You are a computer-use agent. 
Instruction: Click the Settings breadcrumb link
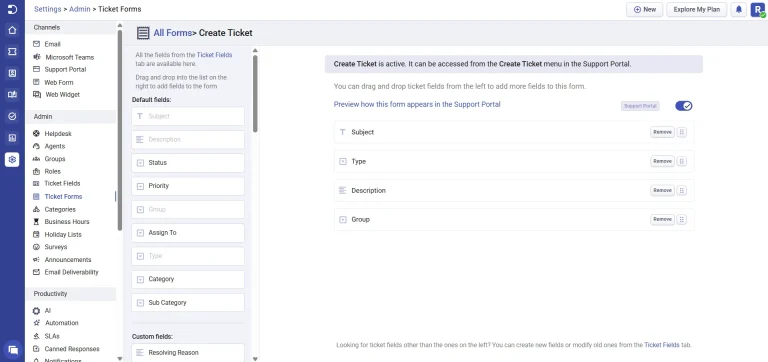pos(48,9)
